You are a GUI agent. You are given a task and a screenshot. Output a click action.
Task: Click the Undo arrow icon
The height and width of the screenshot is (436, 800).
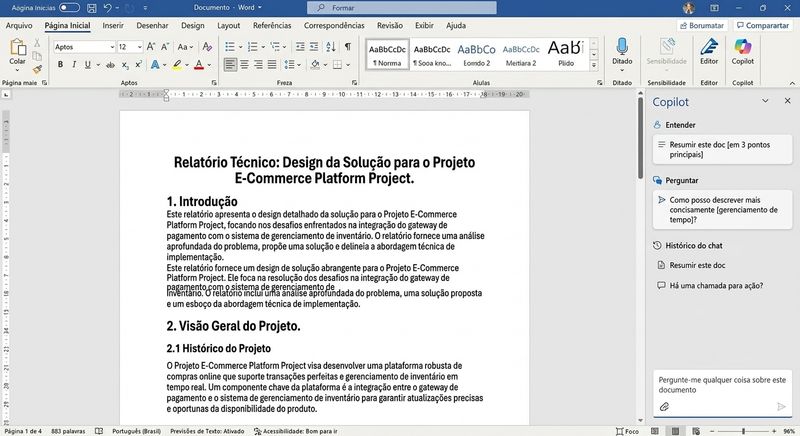(107, 8)
